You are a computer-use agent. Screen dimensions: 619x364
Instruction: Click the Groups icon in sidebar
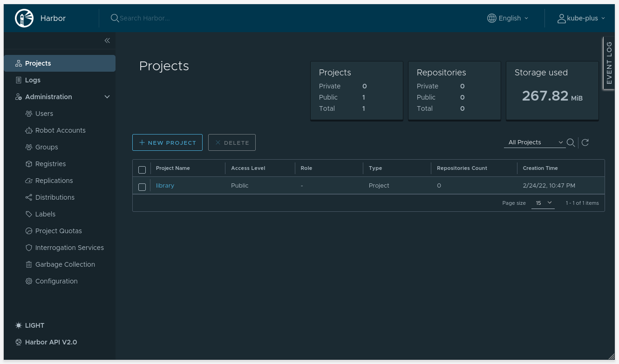pyautogui.click(x=29, y=147)
